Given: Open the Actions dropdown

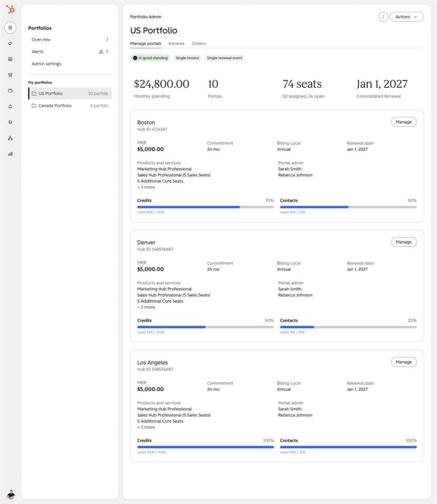Looking at the screenshot, I should click(x=407, y=17).
